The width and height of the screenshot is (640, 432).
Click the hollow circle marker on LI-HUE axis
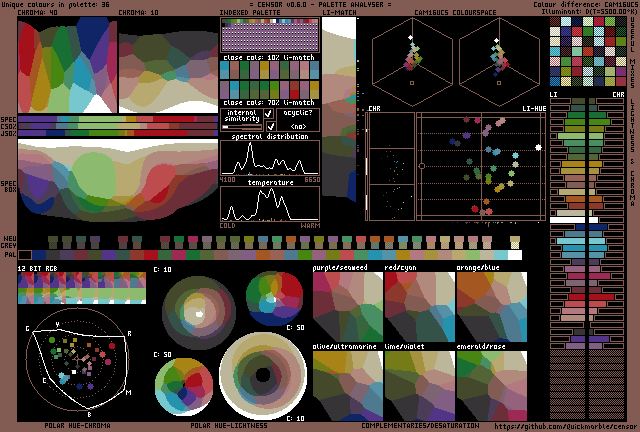[422, 166]
